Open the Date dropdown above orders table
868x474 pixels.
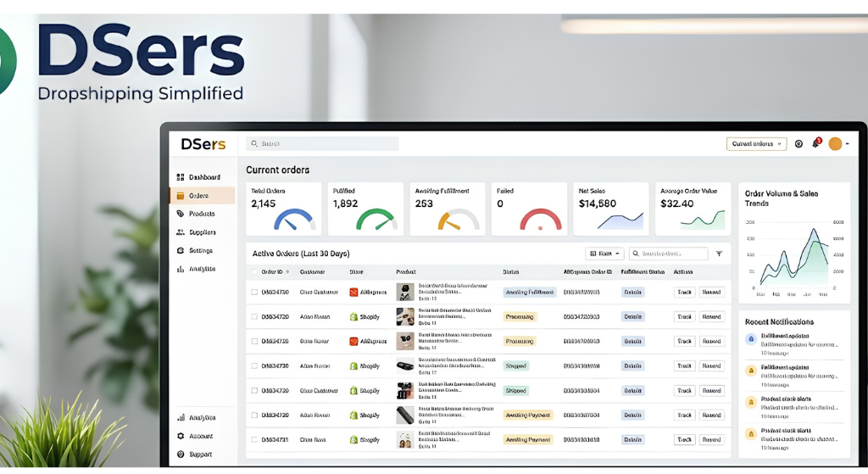point(604,254)
